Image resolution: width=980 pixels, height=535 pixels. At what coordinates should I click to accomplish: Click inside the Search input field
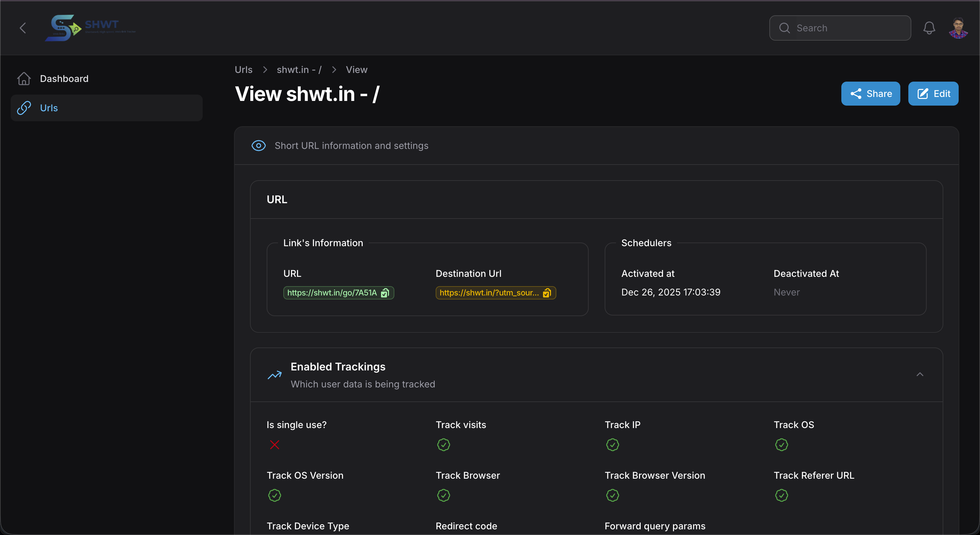click(x=837, y=28)
